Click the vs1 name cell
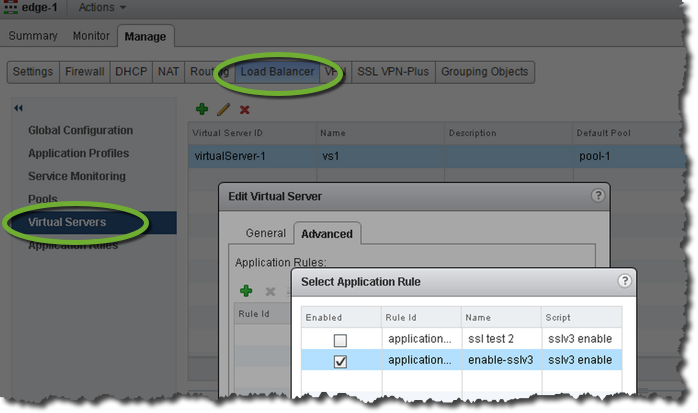The image size is (698, 413). pos(380,156)
